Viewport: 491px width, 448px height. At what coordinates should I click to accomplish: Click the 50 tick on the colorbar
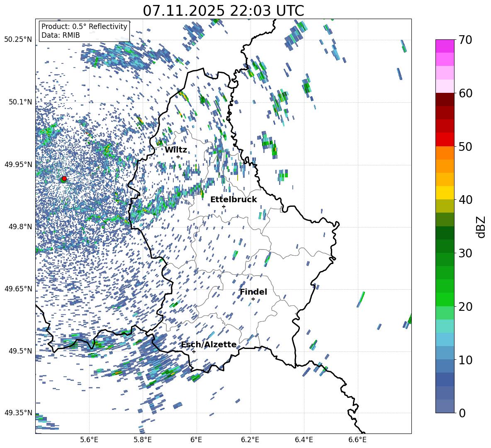(x=465, y=146)
